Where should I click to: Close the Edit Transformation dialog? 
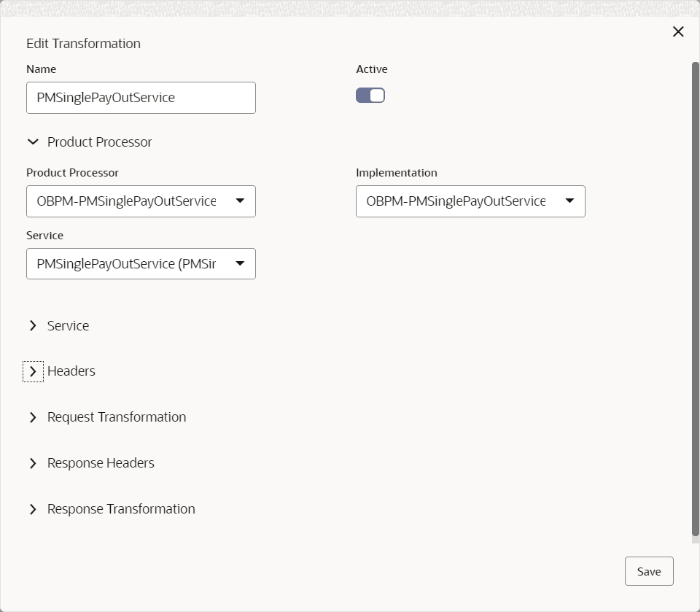click(x=678, y=32)
